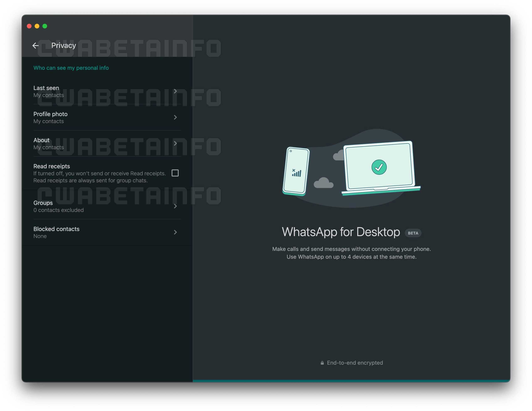Enable Read receipts toggle checkbox
Image resolution: width=532 pixels, height=411 pixels.
tap(175, 173)
